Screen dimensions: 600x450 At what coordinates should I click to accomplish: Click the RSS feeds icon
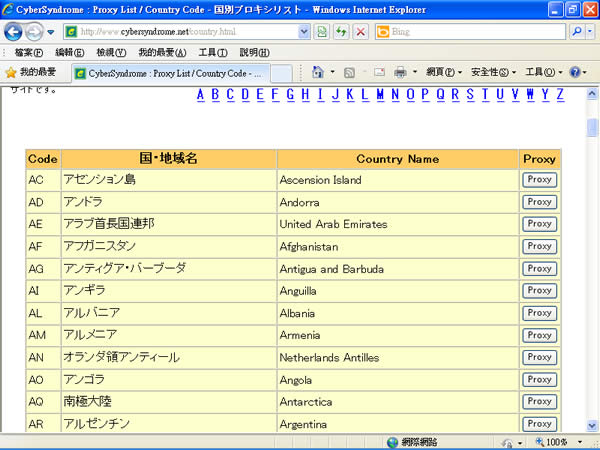(349, 73)
